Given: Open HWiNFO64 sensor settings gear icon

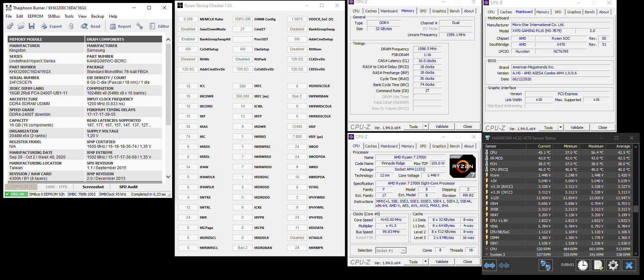Looking at the screenshot, I should (613, 265).
